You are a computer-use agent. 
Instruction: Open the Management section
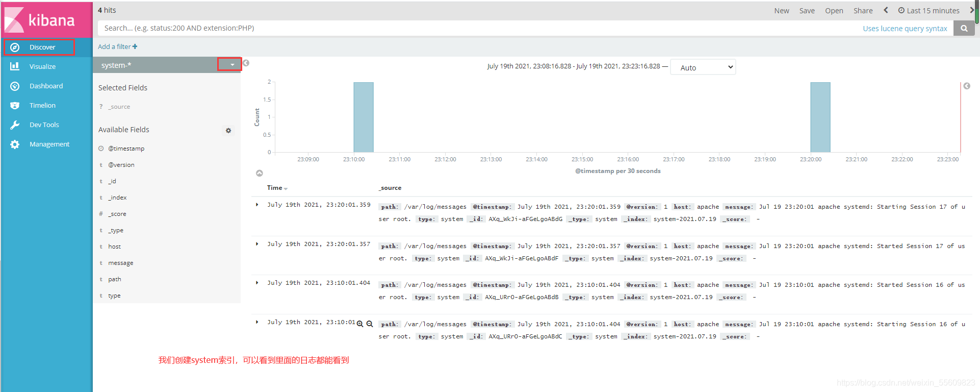(49, 144)
